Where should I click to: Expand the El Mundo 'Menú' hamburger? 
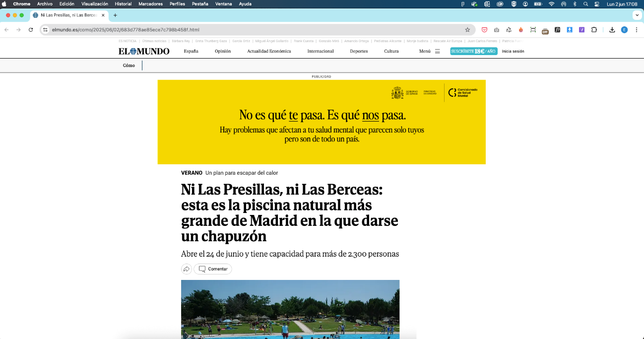[x=430, y=51]
